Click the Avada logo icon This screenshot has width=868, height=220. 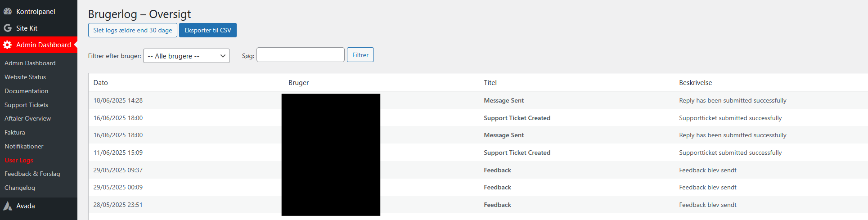click(8, 206)
